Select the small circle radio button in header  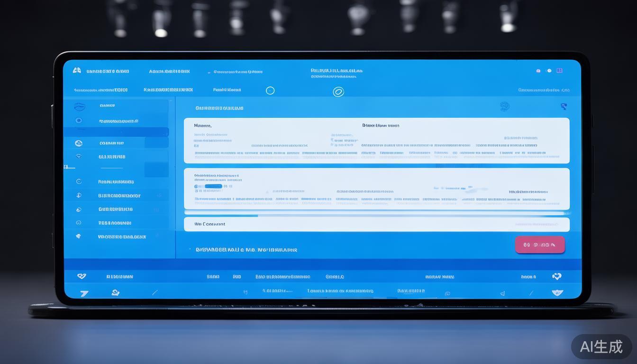pos(270,91)
